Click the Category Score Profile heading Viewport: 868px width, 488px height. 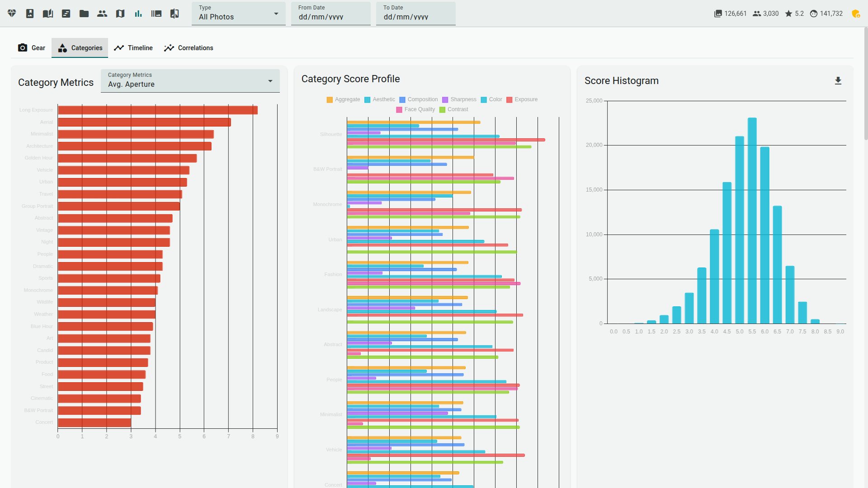tap(351, 79)
